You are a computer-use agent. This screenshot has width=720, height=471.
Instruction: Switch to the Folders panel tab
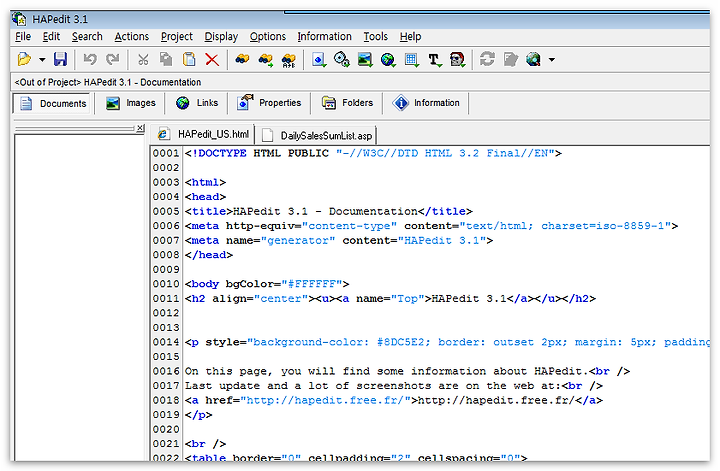coord(347,103)
